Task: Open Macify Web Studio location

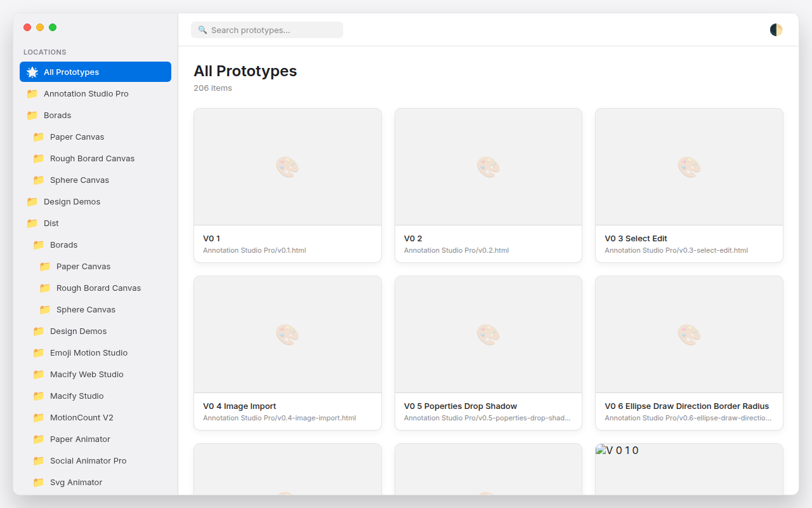Action: click(86, 375)
